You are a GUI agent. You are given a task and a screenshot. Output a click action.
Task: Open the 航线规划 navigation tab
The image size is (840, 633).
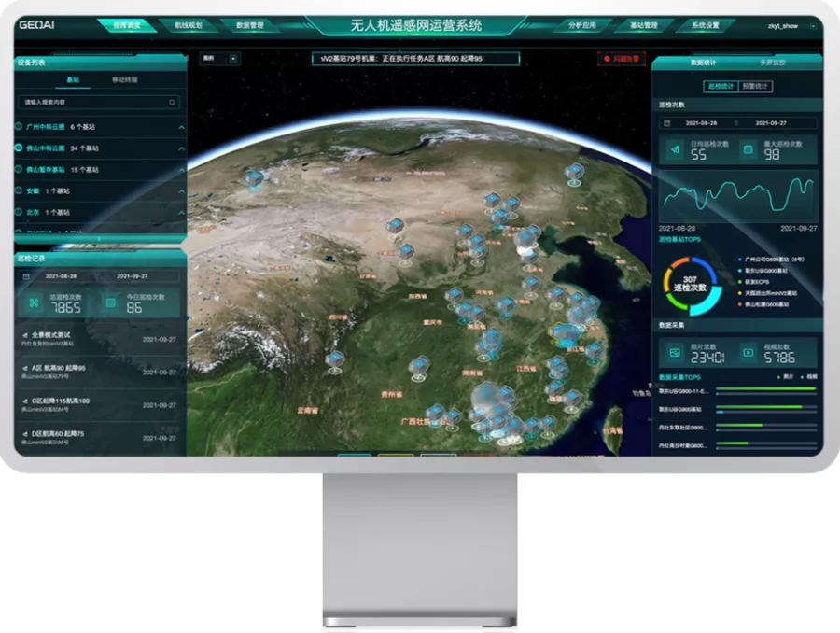188,25
